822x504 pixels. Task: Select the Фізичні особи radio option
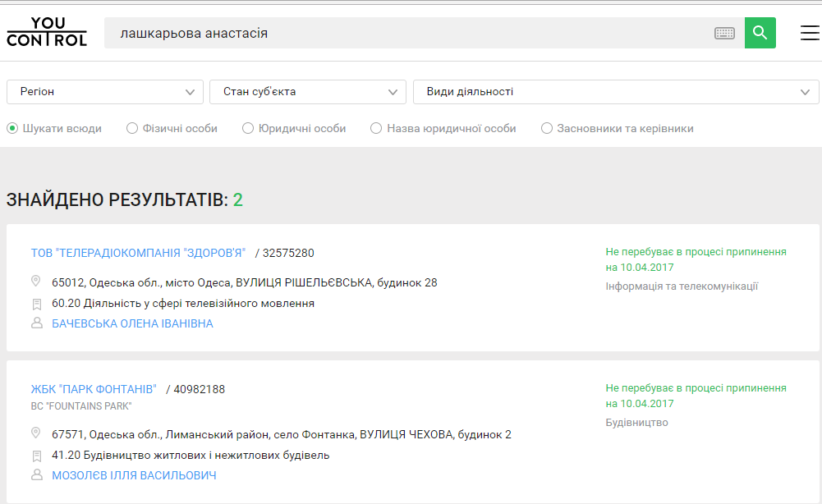point(132,128)
